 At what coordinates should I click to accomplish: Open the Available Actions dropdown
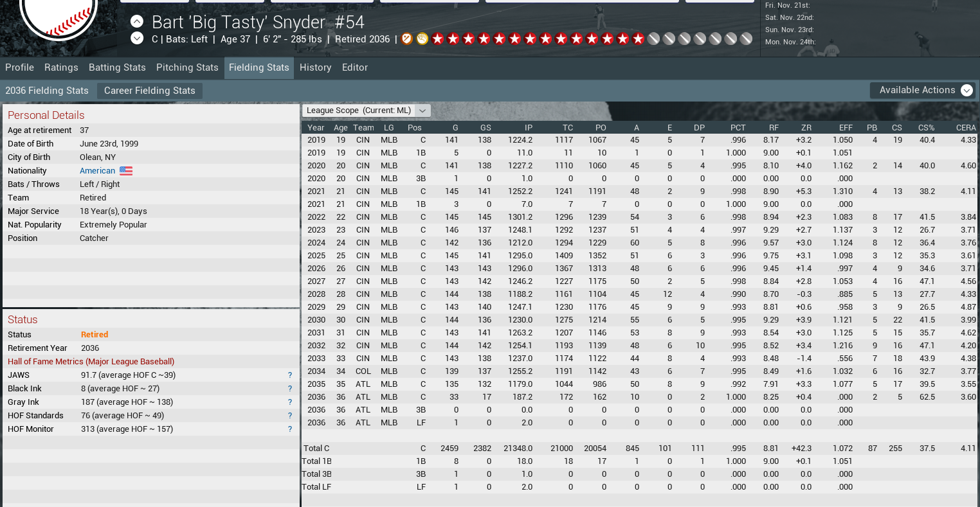922,91
